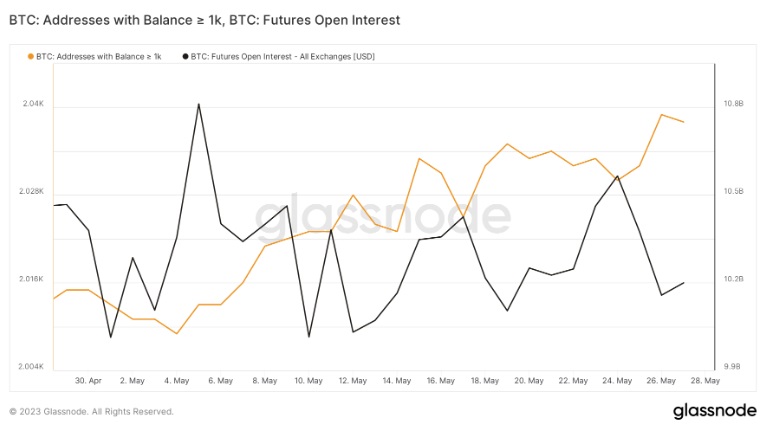Click the orange line's highest peak near 26 May
The height and width of the screenshot is (428, 764).
click(x=661, y=114)
